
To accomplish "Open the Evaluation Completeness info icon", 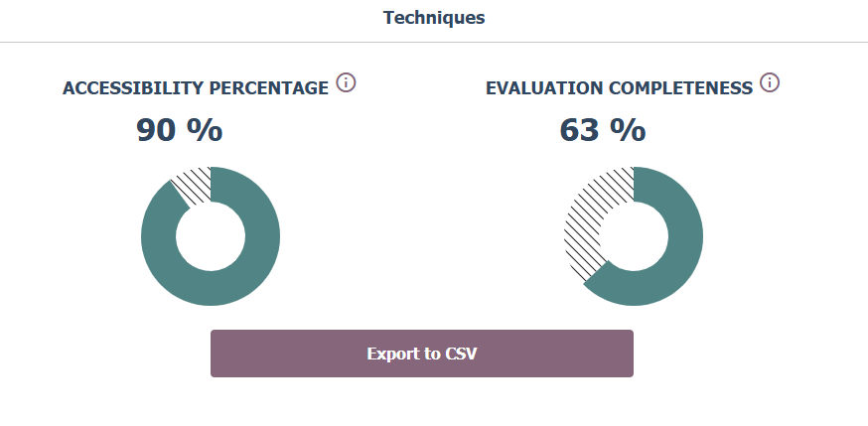I will [x=770, y=82].
